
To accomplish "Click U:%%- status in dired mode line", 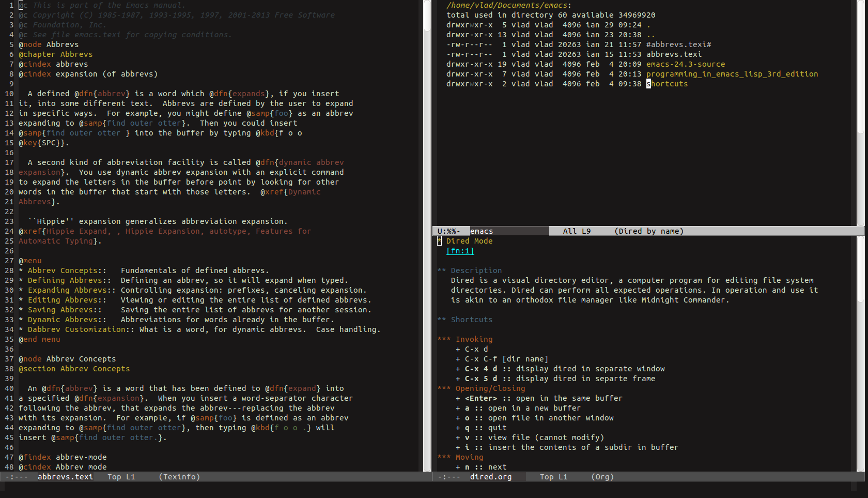I will tap(448, 231).
